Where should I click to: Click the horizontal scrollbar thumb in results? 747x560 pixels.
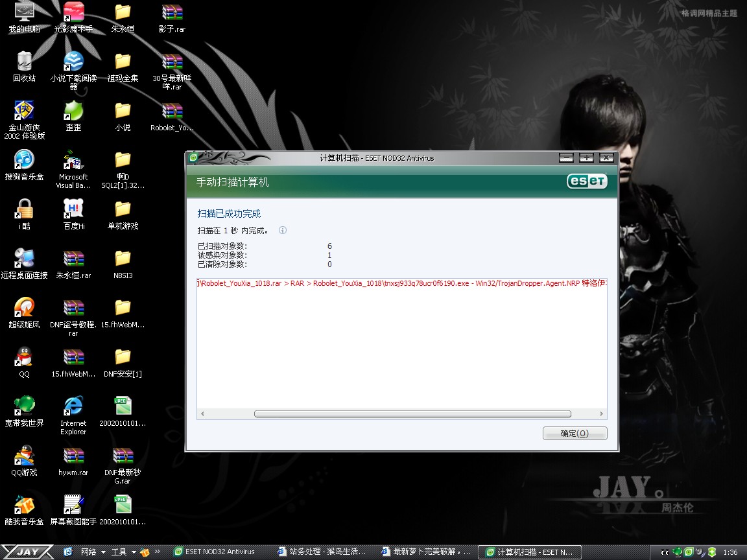tap(412, 414)
